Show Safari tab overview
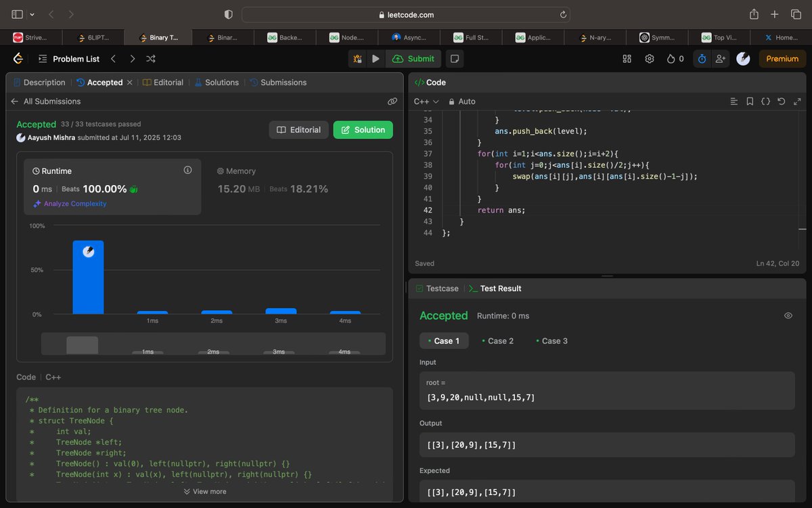812x508 pixels. pyautogui.click(x=796, y=14)
